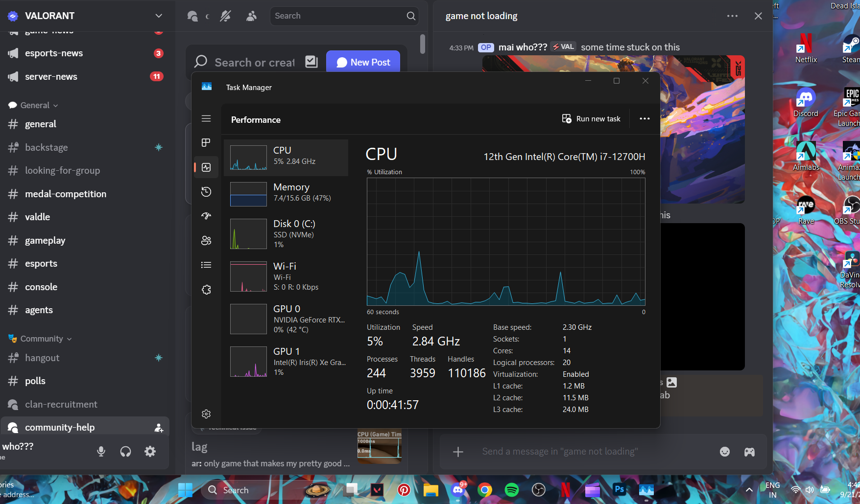Select GPU 0 NVIDIA GeForce entry
The height and width of the screenshot is (504, 860).
pyautogui.click(x=286, y=319)
